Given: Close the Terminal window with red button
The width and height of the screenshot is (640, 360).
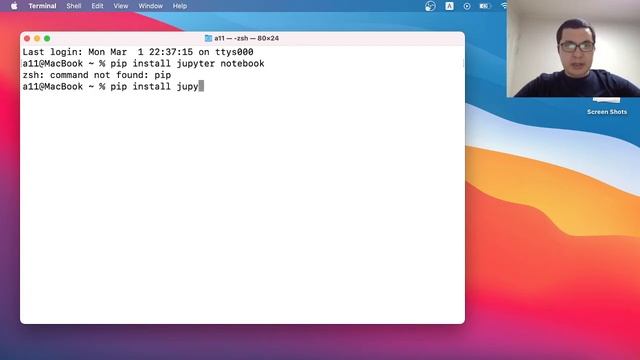Looking at the screenshot, I should (x=27, y=38).
